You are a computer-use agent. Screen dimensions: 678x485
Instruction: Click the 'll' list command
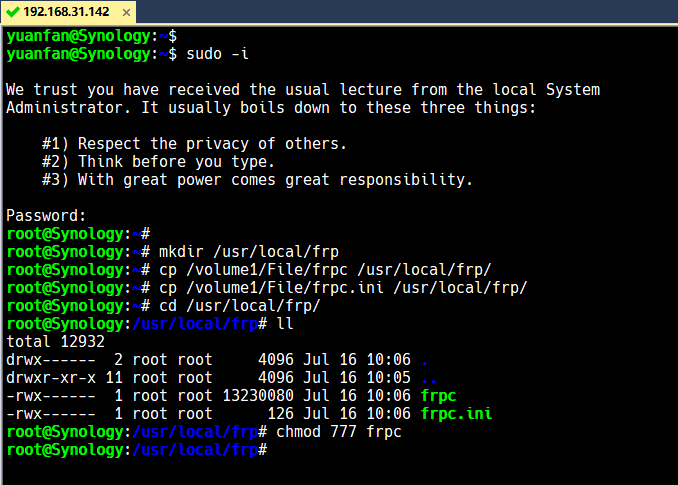tap(285, 323)
